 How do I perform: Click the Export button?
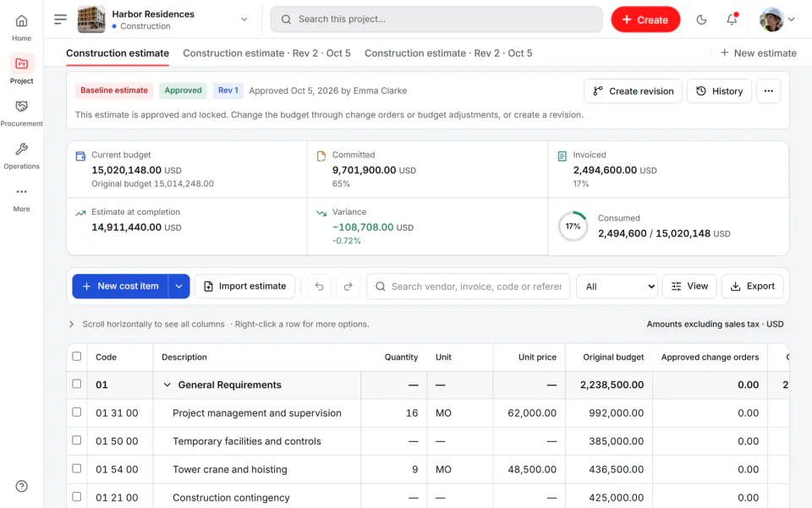752,286
